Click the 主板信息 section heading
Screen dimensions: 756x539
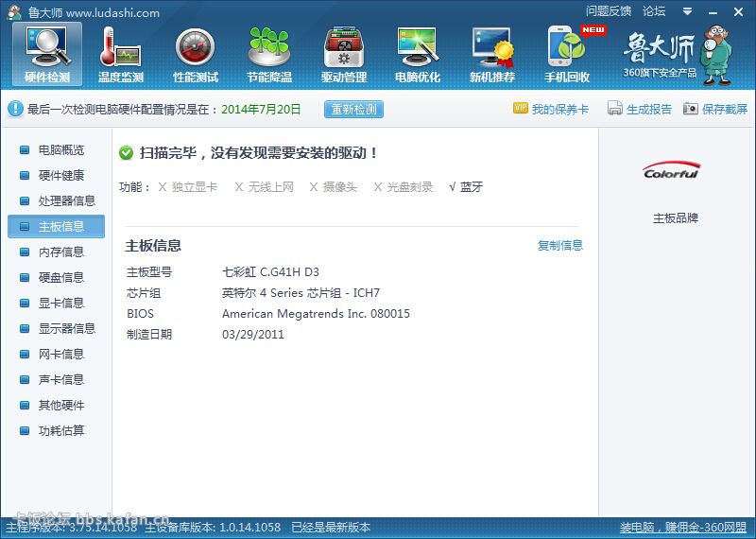(153, 246)
